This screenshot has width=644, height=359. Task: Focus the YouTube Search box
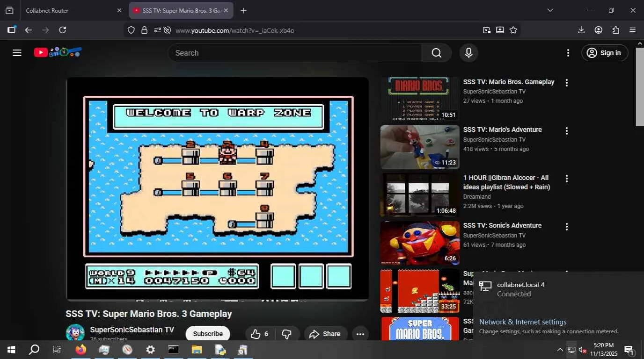pyautogui.click(x=295, y=53)
